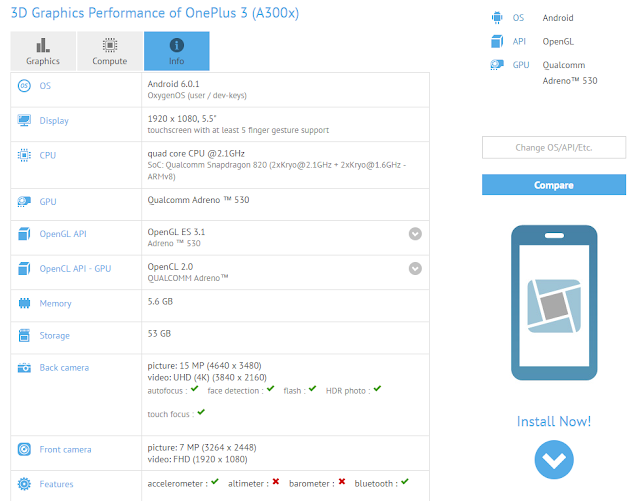Open the Change OS/API/Etc. selector

click(x=553, y=147)
